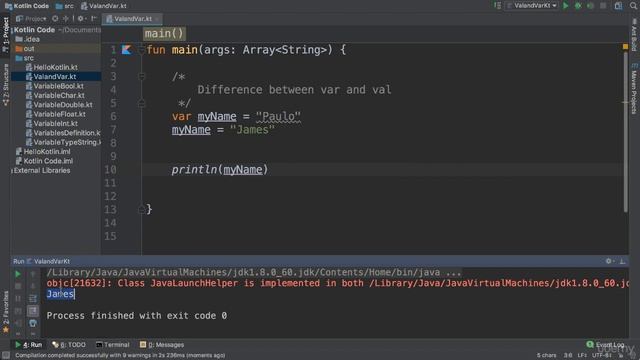640x360 pixels.
Task: Toggle soft-wrap in Run console
Action: click(x=33, y=299)
